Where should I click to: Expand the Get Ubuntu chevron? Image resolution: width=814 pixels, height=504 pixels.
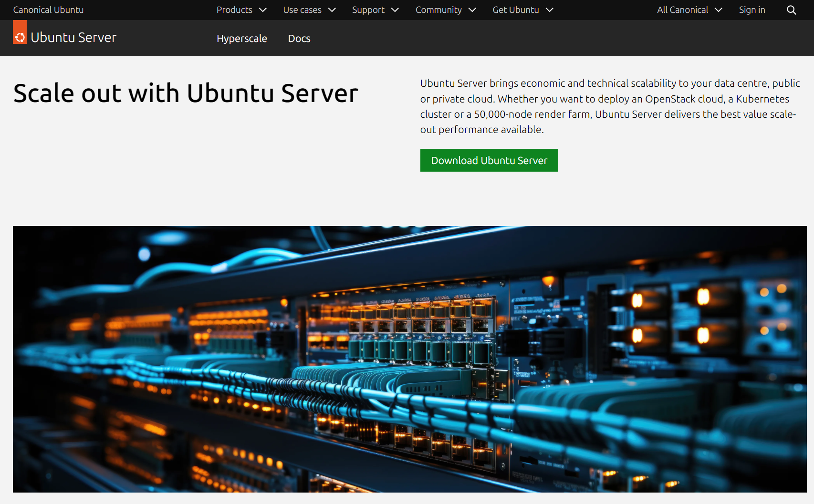[550, 10]
